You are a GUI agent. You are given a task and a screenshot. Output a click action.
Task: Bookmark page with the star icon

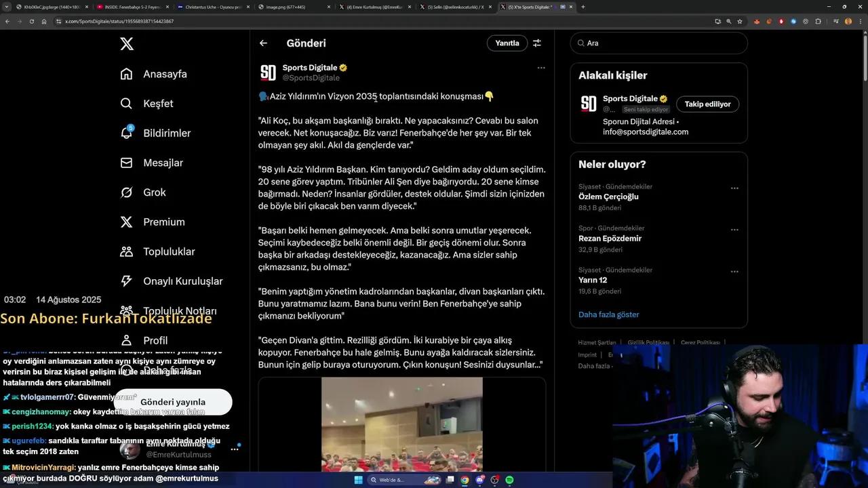pos(740,21)
